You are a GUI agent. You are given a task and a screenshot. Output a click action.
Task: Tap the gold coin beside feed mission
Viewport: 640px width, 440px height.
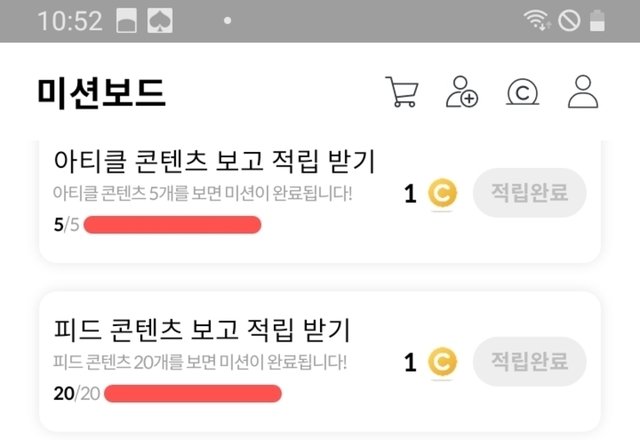point(441,361)
